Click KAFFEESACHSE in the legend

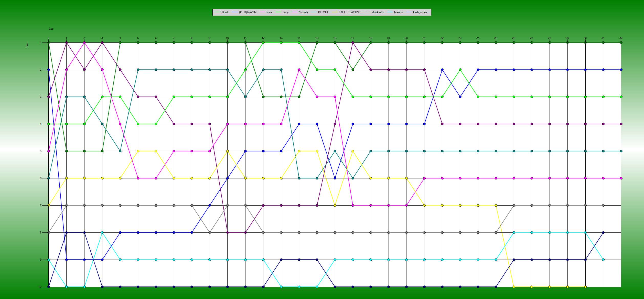349,12
